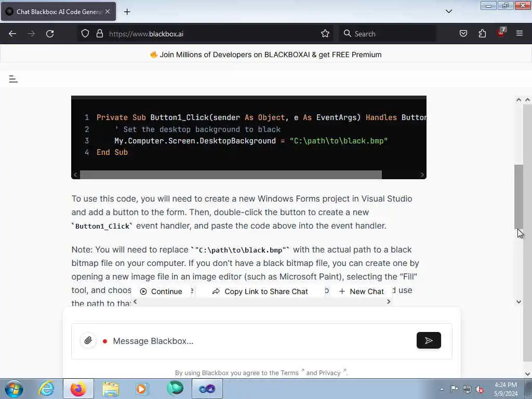
Task: Send message with the paper plane button
Action: click(x=429, y=340)
